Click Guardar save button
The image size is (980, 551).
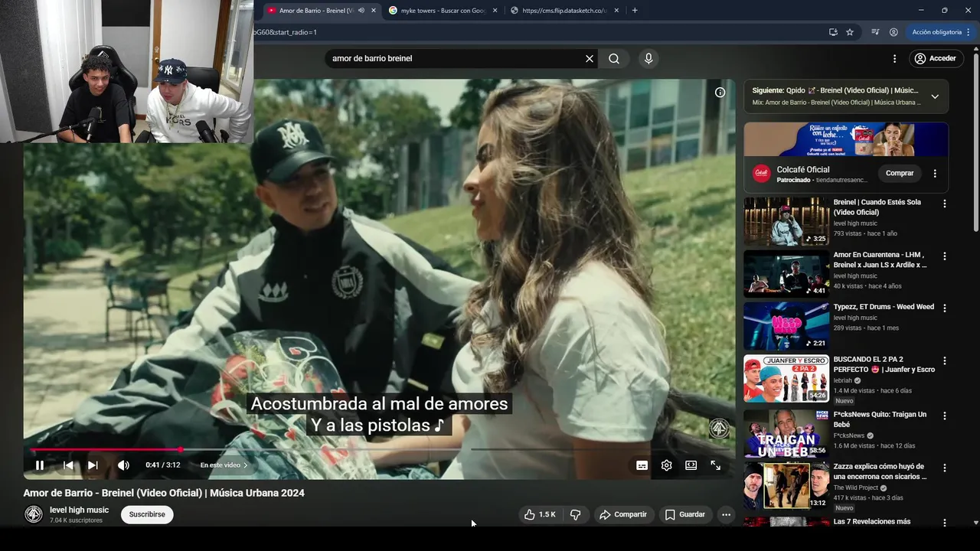(x=684, y=514)
